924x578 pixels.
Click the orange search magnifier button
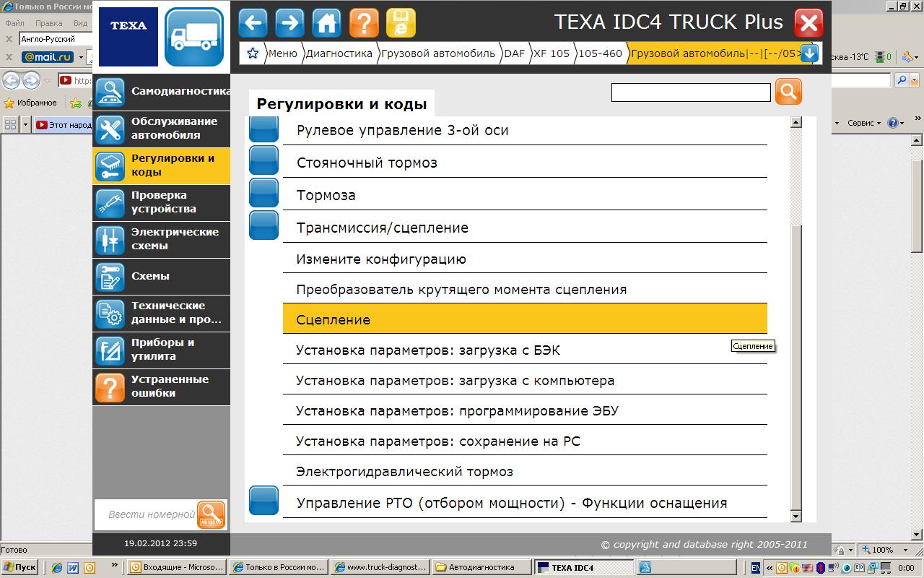pos(788,92)
